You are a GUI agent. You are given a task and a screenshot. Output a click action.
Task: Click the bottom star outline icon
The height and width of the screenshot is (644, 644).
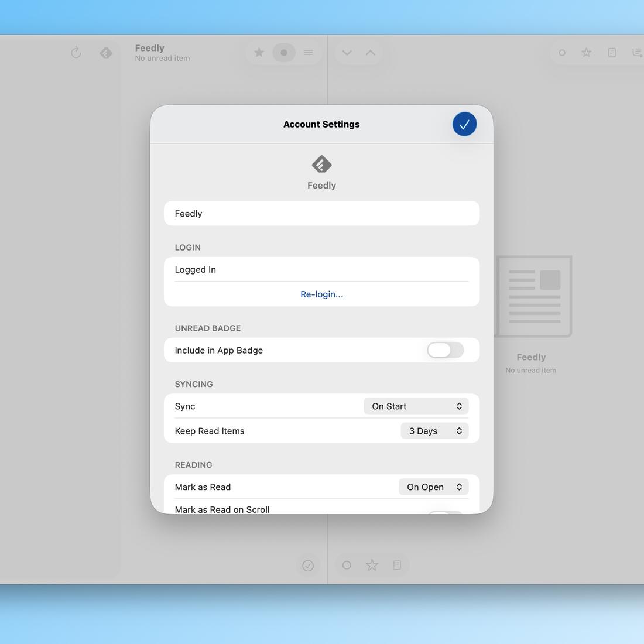click(372, 565)
